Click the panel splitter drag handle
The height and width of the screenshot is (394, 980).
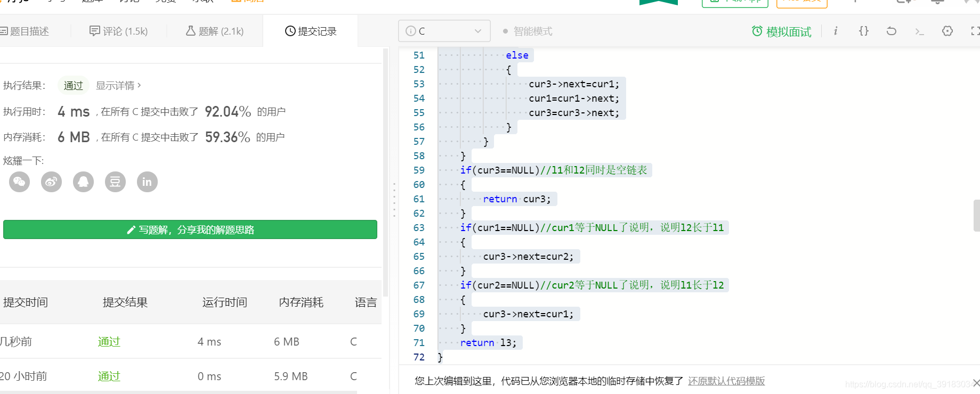pos(394,200)
